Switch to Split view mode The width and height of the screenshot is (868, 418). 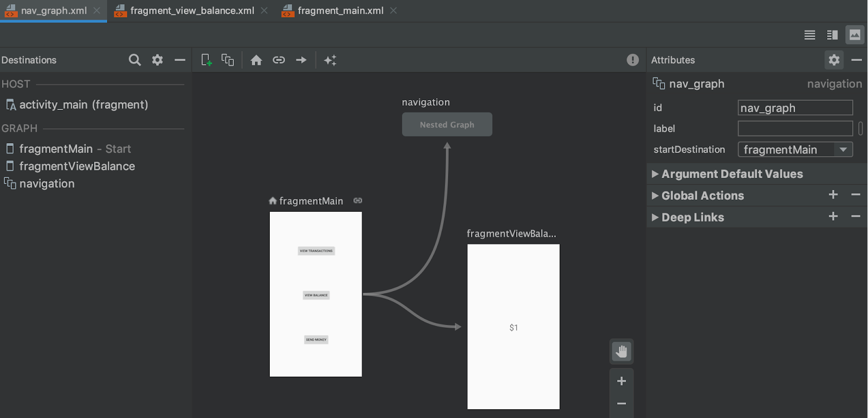point(832,35)
